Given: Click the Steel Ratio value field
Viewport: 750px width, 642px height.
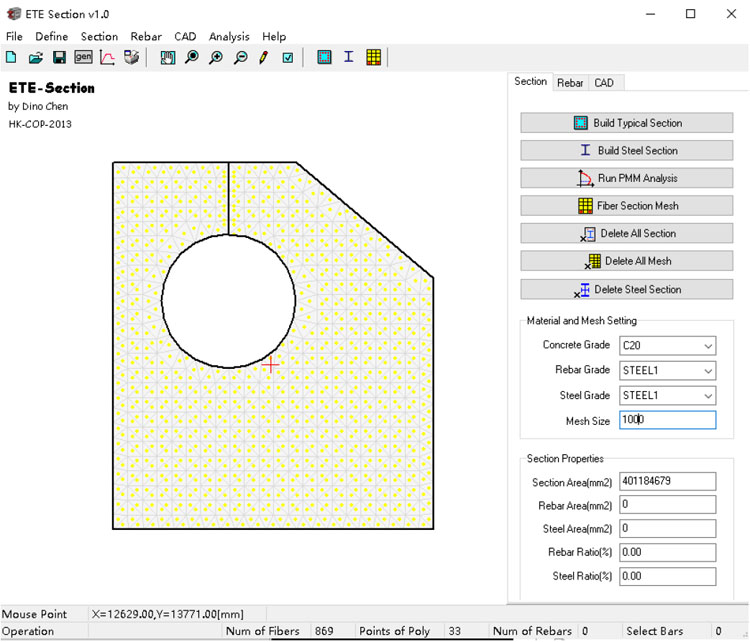Looking at the screenshot, I should (668, 576).
